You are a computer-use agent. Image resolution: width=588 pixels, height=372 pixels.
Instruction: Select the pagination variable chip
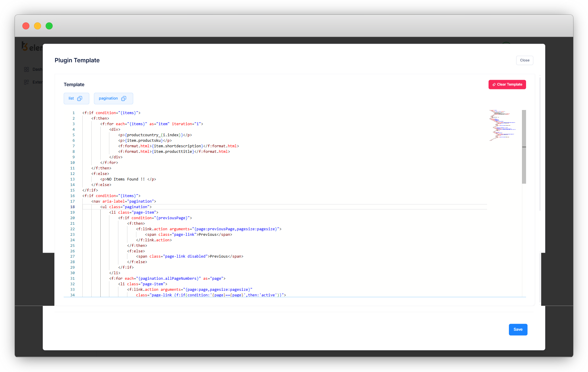pyautogui.click(x=113, y=98)
